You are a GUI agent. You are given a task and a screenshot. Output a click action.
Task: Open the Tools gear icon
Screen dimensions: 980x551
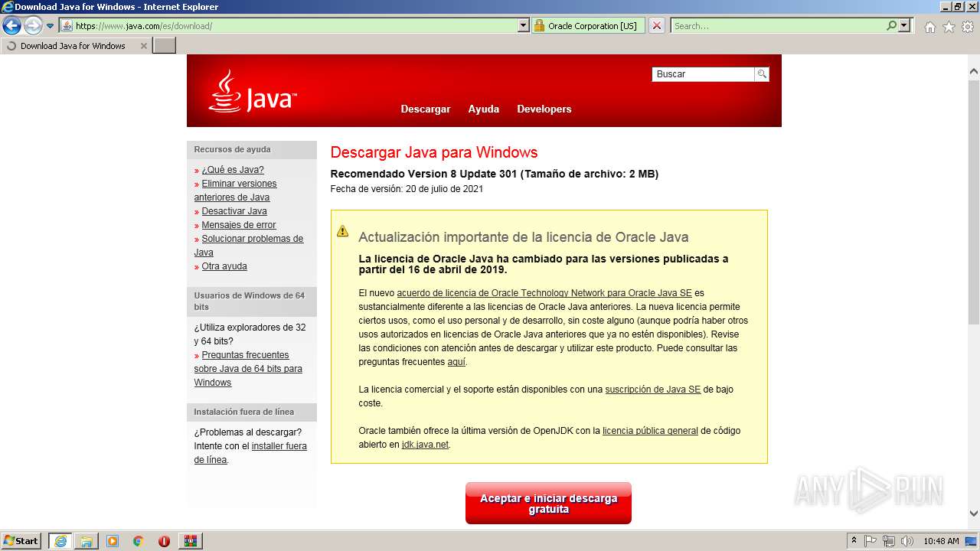click(968, 27)
